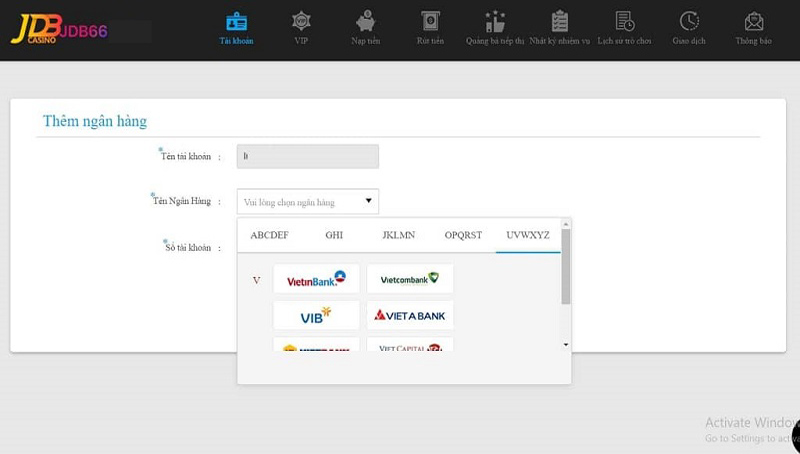Click the Thêm ngân hàng heading

click(x=95, y=121)
